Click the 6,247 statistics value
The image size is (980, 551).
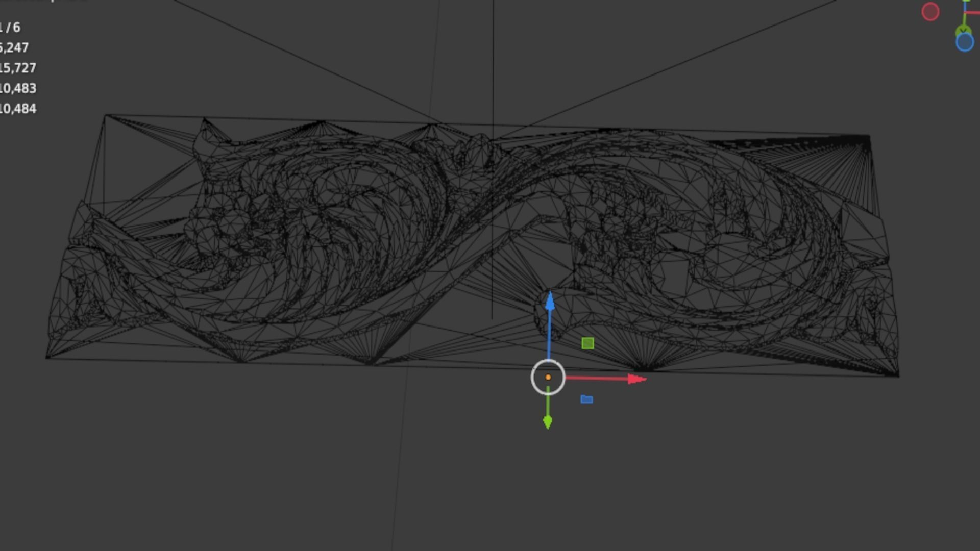pyautogui.click(x=14, y=47)
